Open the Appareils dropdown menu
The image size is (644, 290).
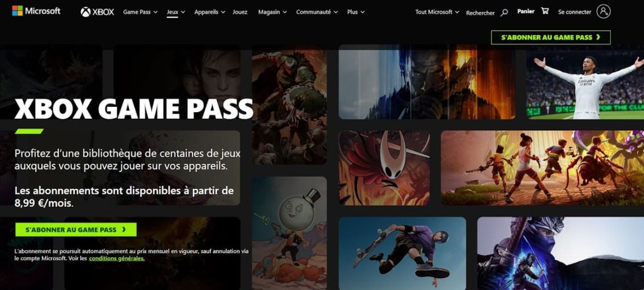pos(210,12)
